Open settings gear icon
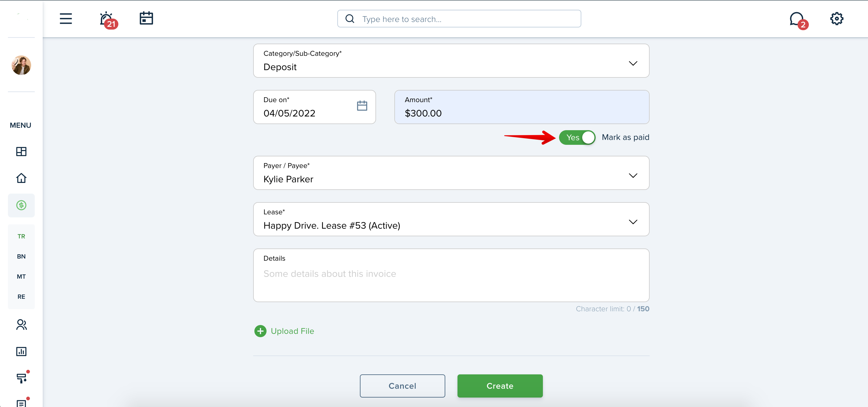868x407 pixels. pos(836,19)
